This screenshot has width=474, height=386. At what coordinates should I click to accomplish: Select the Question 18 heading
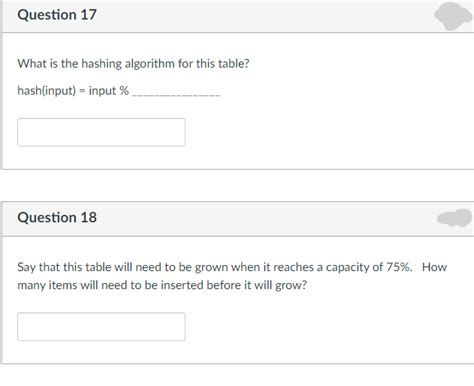(57, 218)
